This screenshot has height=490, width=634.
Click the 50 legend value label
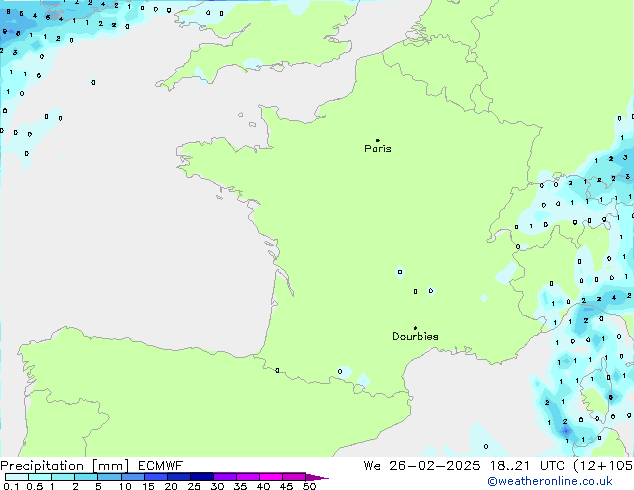tap(309, 486)
